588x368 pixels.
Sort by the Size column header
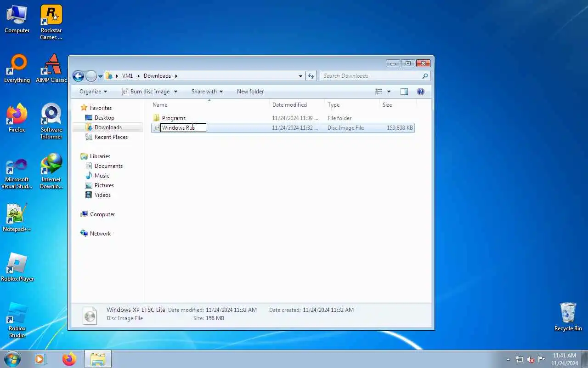tap(398, 105)
